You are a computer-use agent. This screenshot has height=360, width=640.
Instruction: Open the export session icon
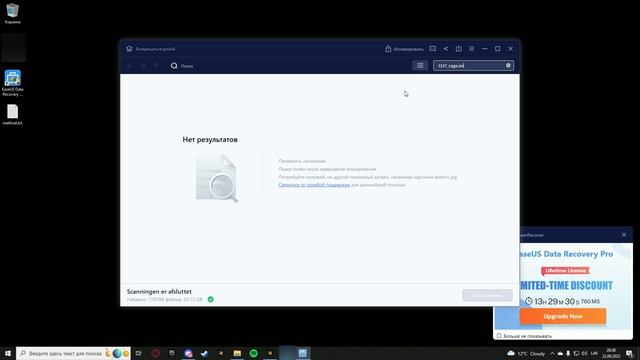pyautogui.click(x=459, y=49)
